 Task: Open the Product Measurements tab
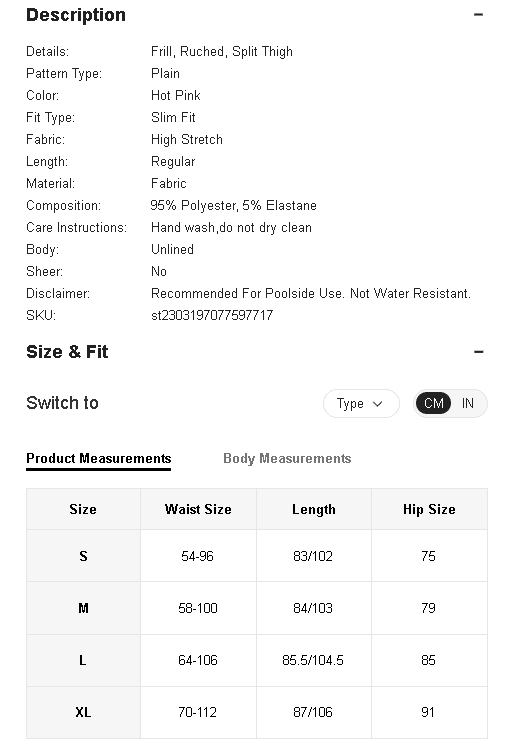99,459
